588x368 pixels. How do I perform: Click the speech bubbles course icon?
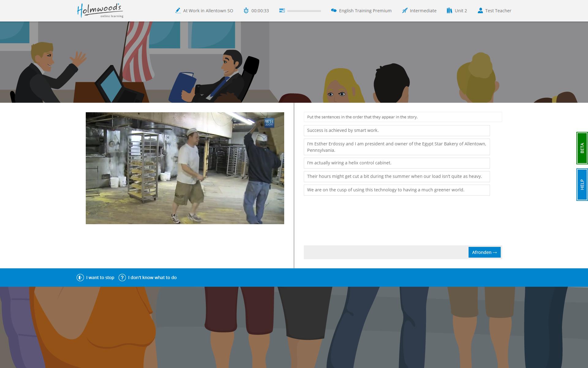334,10
